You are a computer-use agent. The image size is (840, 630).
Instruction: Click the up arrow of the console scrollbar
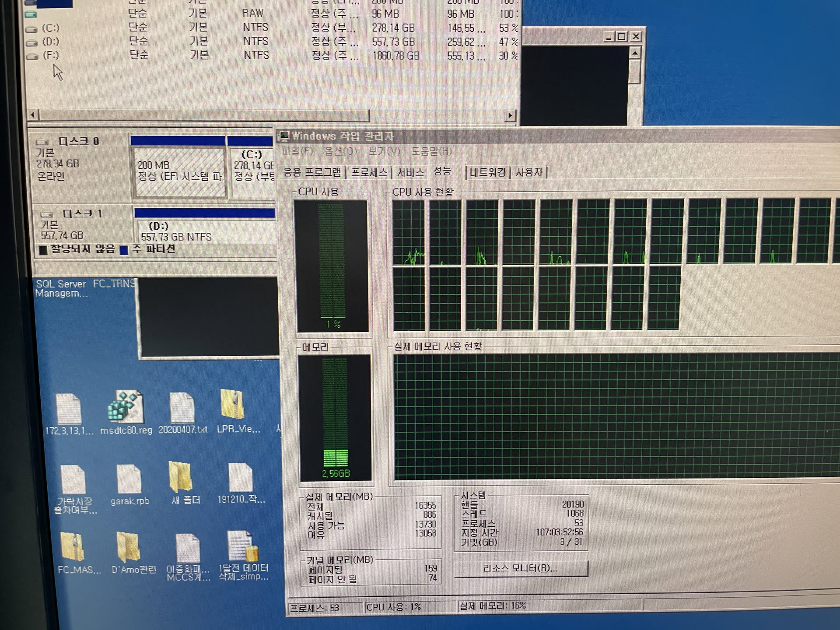[634, 53]
